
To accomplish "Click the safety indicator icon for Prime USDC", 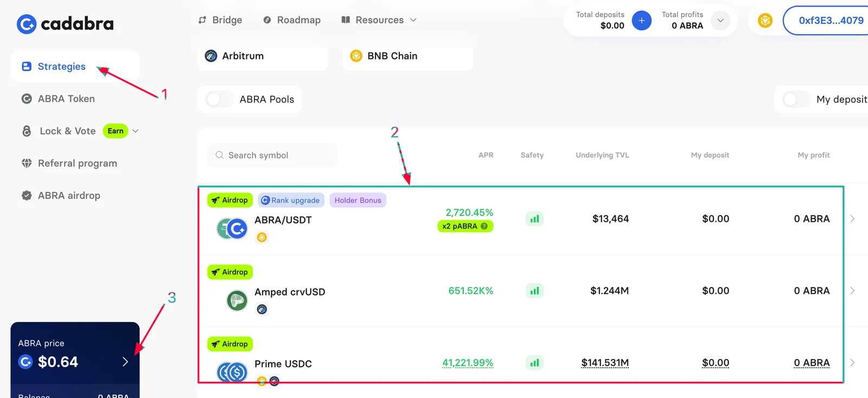I will pos(534,363).
